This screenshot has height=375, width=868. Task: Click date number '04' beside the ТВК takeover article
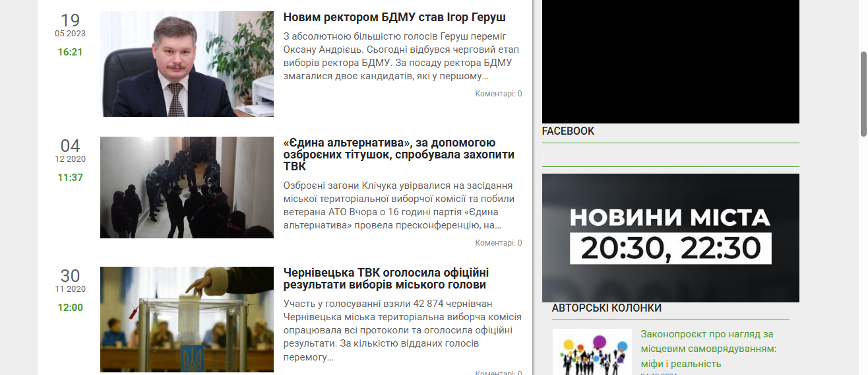(x=71, y=146)
